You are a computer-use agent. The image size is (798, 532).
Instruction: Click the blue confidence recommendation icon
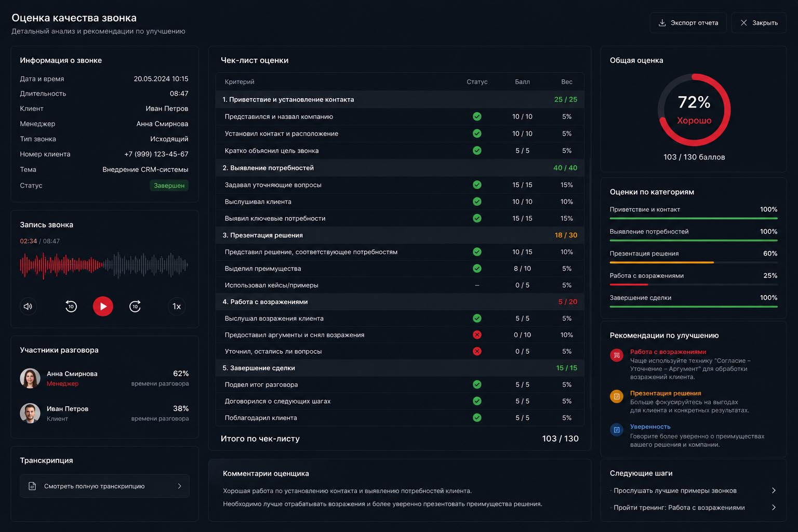tap(617, 430)
